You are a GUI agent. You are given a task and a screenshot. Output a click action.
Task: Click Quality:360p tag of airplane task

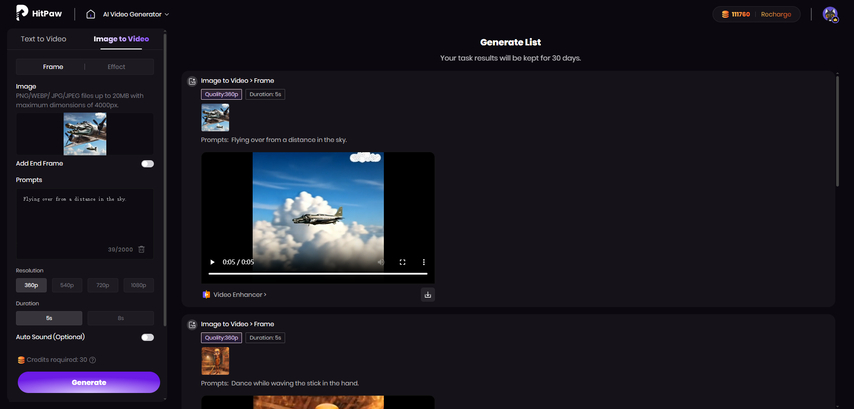pyautogui.click(x=222, y=94)
